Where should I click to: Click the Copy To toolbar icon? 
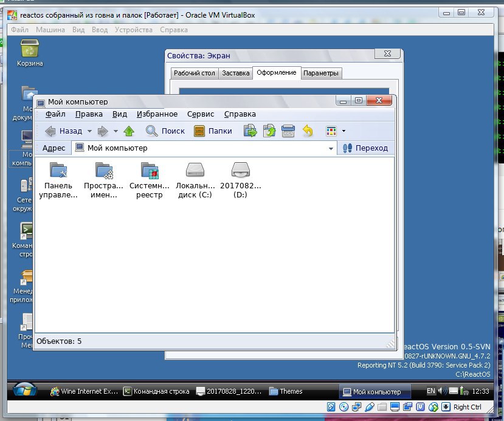coord(269,131)
